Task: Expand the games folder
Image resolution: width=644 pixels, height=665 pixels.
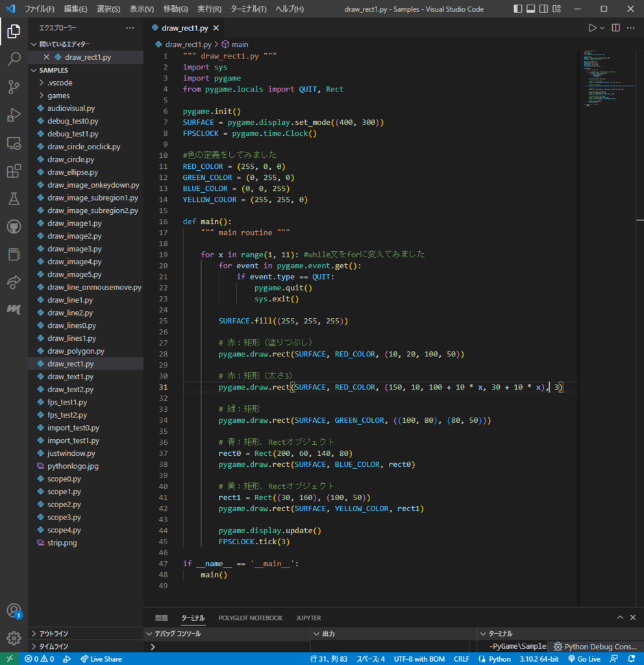Action: (x=86, y=95)
